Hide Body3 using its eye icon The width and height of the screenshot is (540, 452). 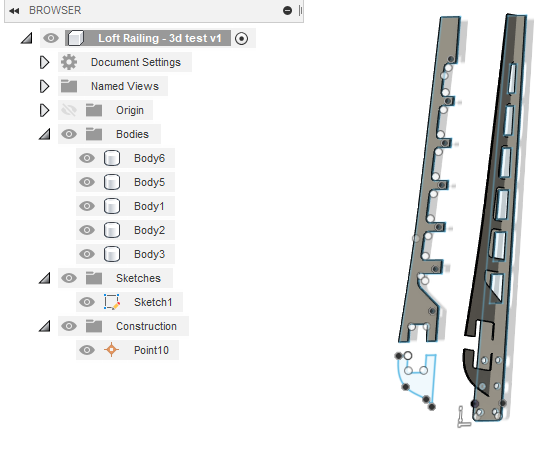click(87, 254)
